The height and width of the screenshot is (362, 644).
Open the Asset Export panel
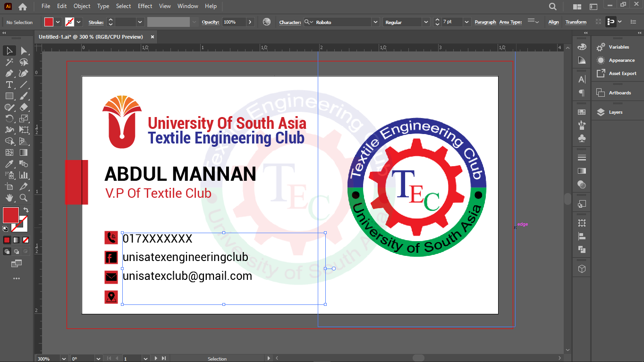point(623,74)
